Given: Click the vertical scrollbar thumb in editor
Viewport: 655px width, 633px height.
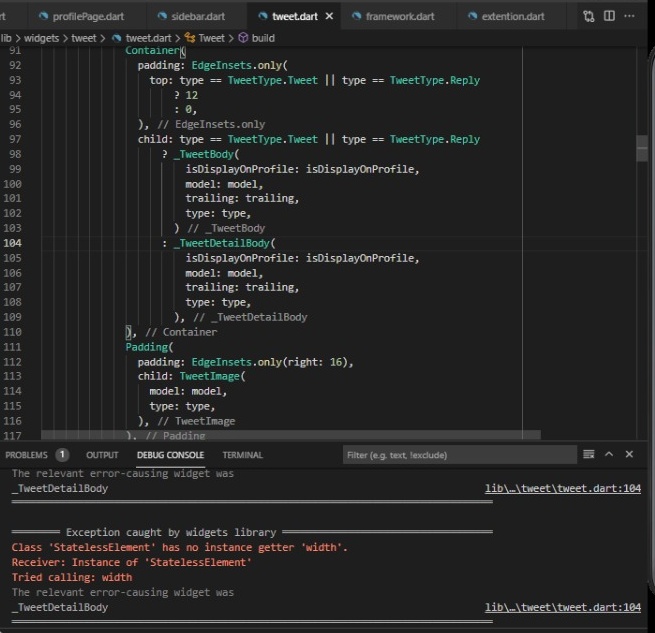Looking at the screenshot, I should tap(642, 148).
